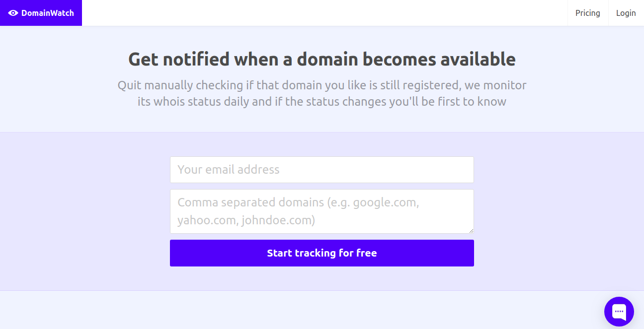Grab the domains textarea resize handle

tap(471, 230)
